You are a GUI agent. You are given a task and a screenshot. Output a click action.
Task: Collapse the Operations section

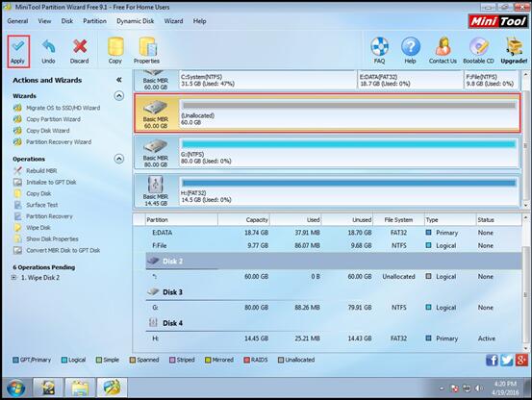(119, 159)
